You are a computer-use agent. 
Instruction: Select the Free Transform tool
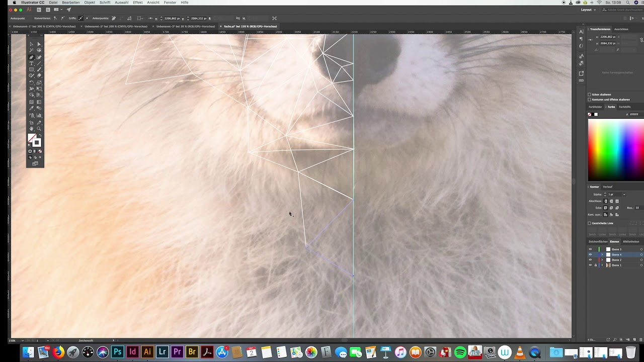click(x=39, y=88)
